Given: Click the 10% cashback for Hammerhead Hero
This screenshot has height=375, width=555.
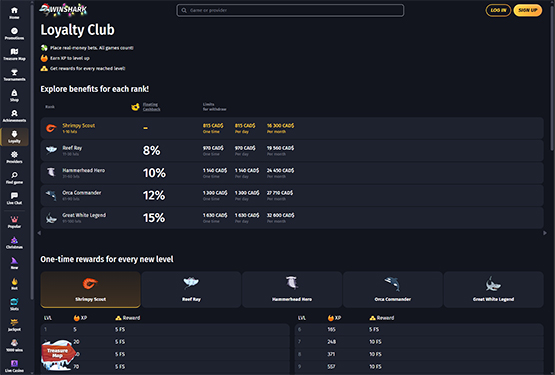Looking at the screenshot, I should [154, 173].
